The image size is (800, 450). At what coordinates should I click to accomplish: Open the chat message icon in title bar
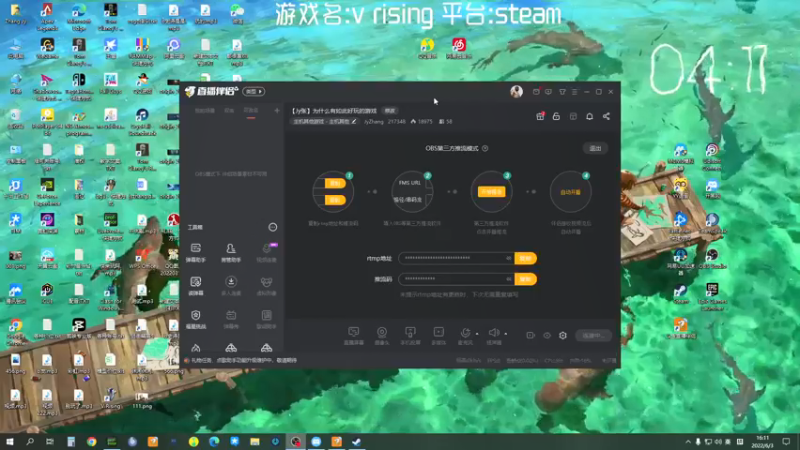548,92
